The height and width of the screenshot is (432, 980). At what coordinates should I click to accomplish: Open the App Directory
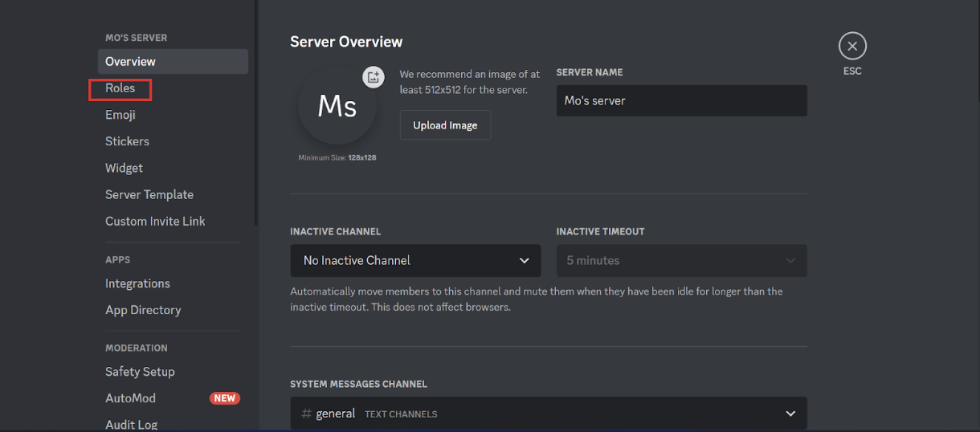143,310
